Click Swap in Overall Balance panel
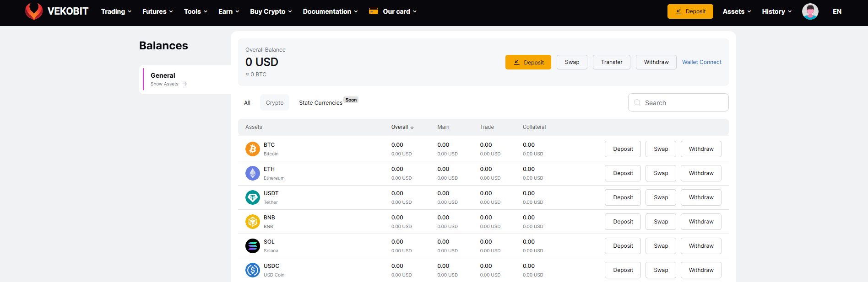This screenshot has width=868, height=282. coord(572,62)
